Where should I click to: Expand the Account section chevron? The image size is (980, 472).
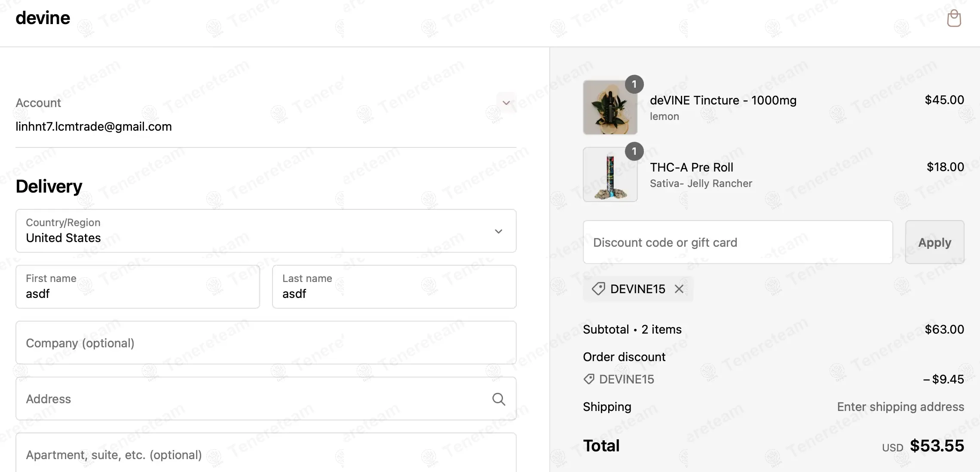tap(506, 103)
